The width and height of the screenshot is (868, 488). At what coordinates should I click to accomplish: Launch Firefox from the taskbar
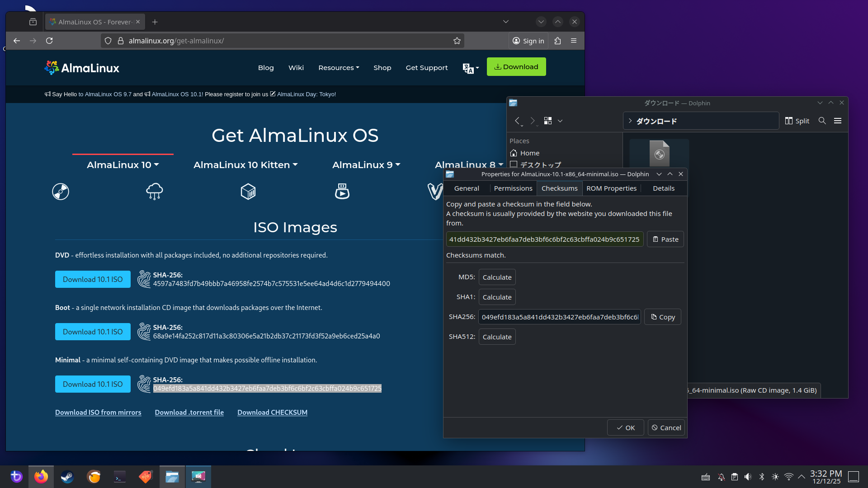pos(41,476)
